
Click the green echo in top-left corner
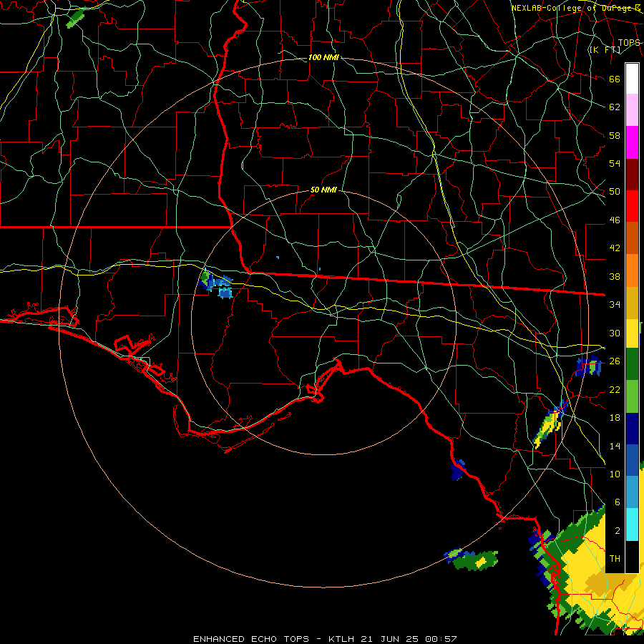[x=75, y=19]
